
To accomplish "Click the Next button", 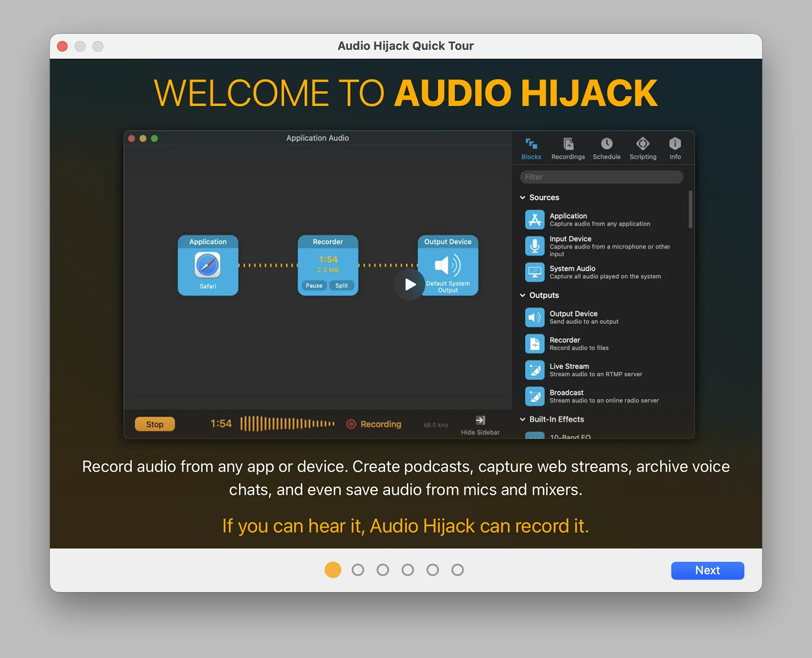I will (708, 570).
